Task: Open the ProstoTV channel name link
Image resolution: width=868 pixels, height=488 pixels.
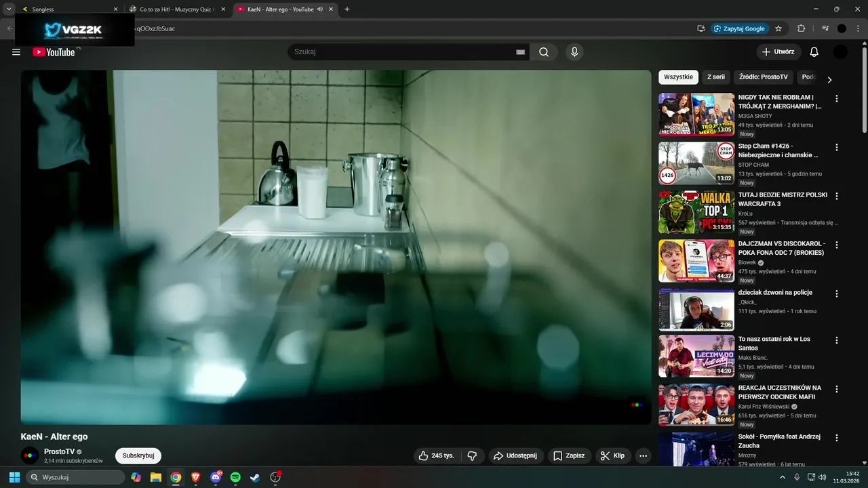Action: tap(60, 451)
